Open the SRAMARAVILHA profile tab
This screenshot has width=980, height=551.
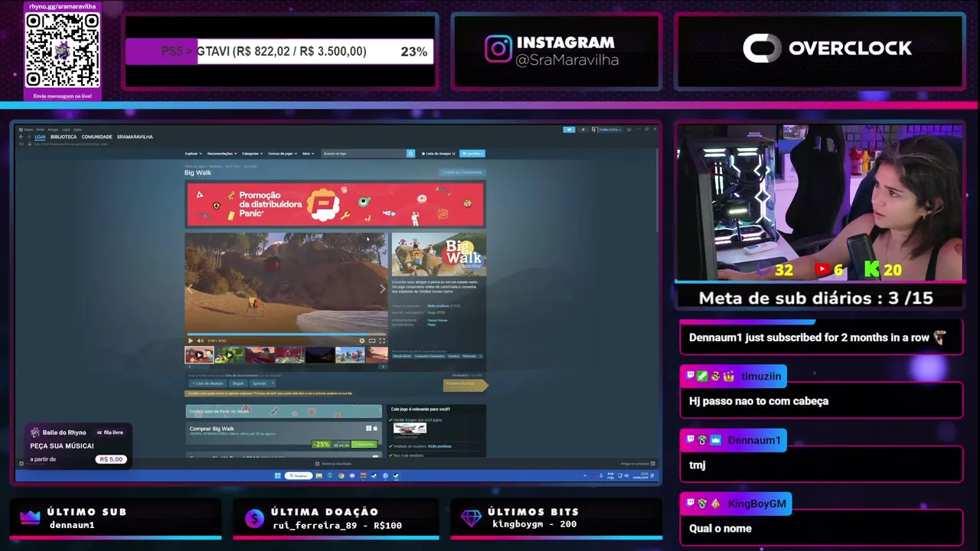[x=135, y=137]
